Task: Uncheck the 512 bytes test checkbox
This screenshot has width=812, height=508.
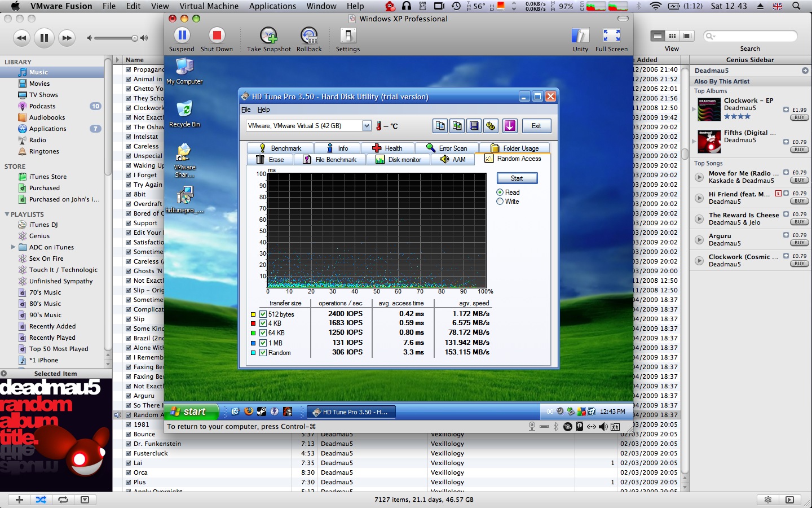Action: pyautogui.click(x=263, y=314)
